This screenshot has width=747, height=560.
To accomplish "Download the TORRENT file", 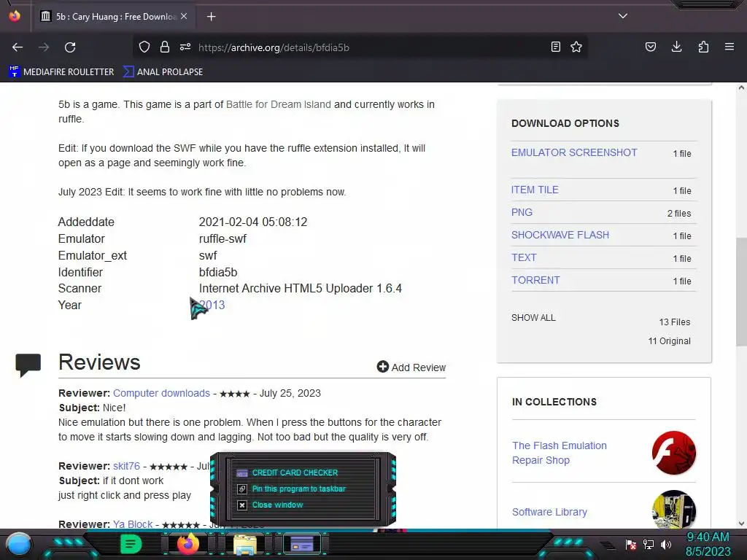I will 535,280.
